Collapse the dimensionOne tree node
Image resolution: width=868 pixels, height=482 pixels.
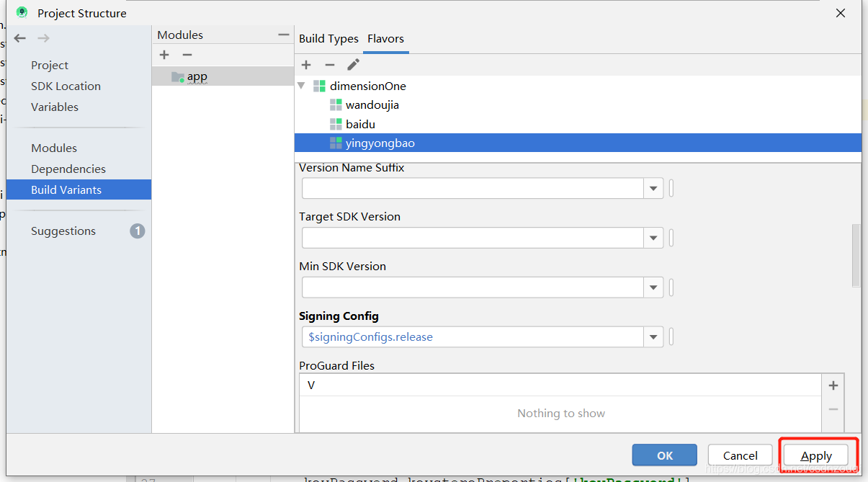coord(301,86)
